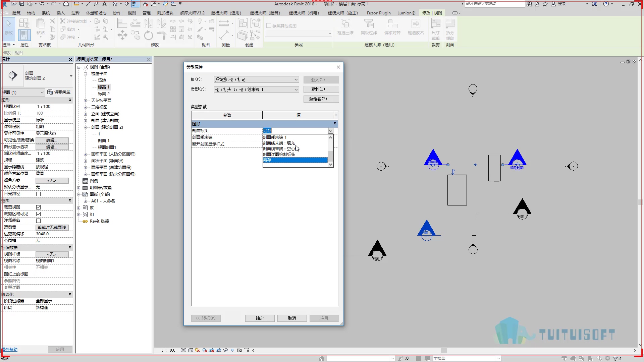
Task: Open the 管理 ribbon tab
Action: coord(147,13)
